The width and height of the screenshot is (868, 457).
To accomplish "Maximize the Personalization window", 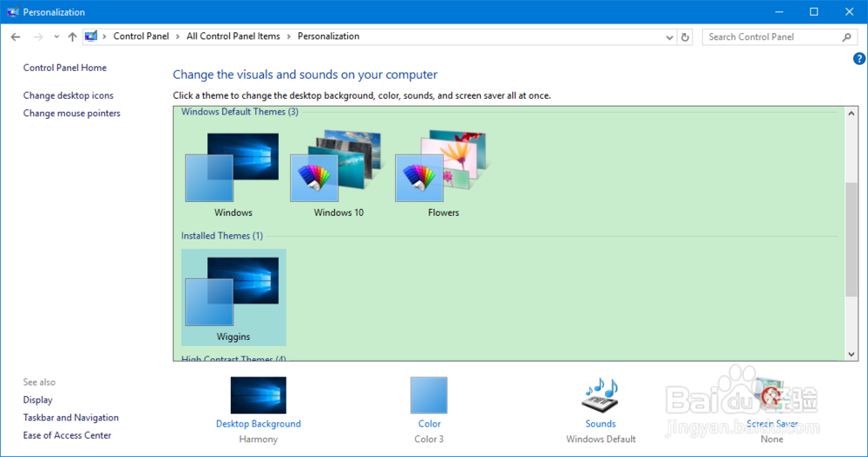I will click(814, 11).
